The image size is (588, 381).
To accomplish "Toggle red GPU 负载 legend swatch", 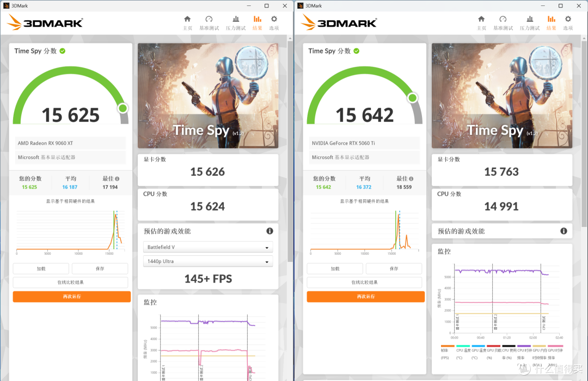I will tap(493, 346).
